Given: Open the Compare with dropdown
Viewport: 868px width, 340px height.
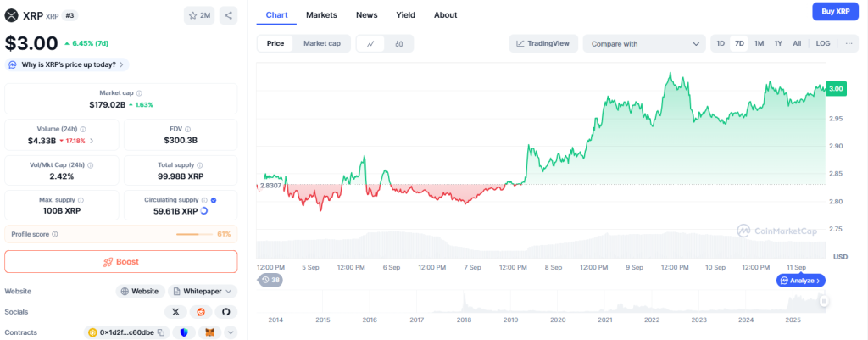Looking at the screenshot, I should click(x=644, y=44).
